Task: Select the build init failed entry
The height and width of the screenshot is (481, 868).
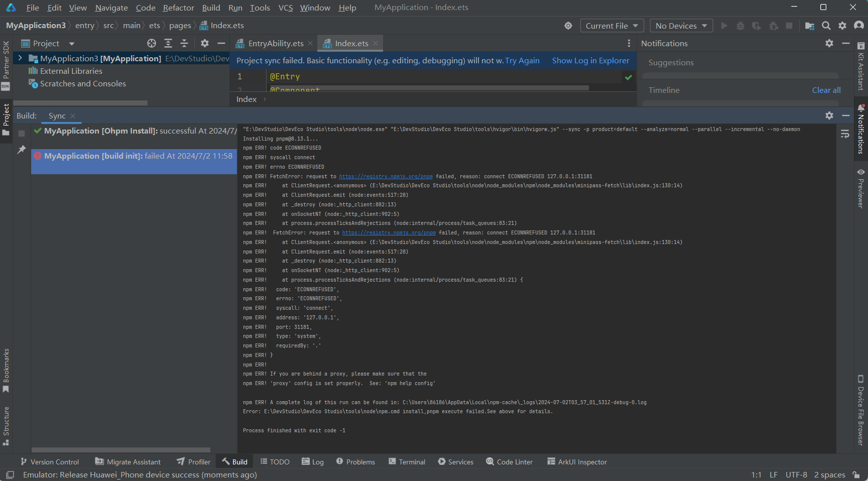Action: point(134,161)
